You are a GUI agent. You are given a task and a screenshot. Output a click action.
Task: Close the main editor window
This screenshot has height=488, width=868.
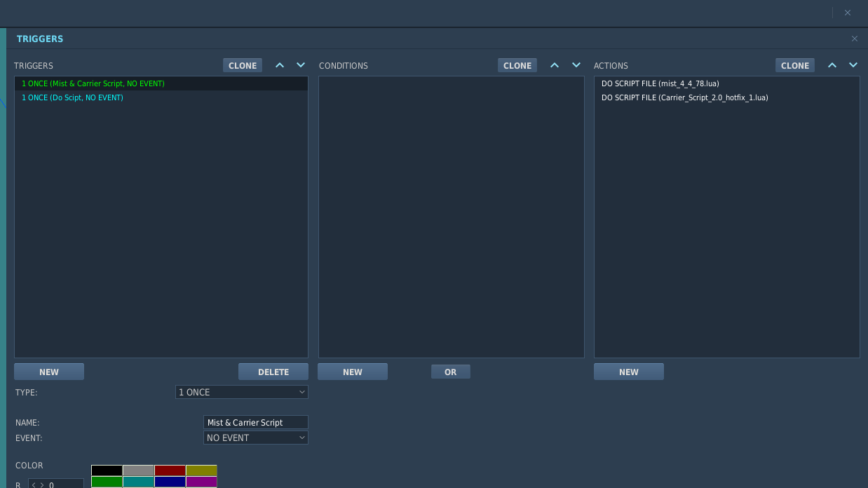[848, 13]
